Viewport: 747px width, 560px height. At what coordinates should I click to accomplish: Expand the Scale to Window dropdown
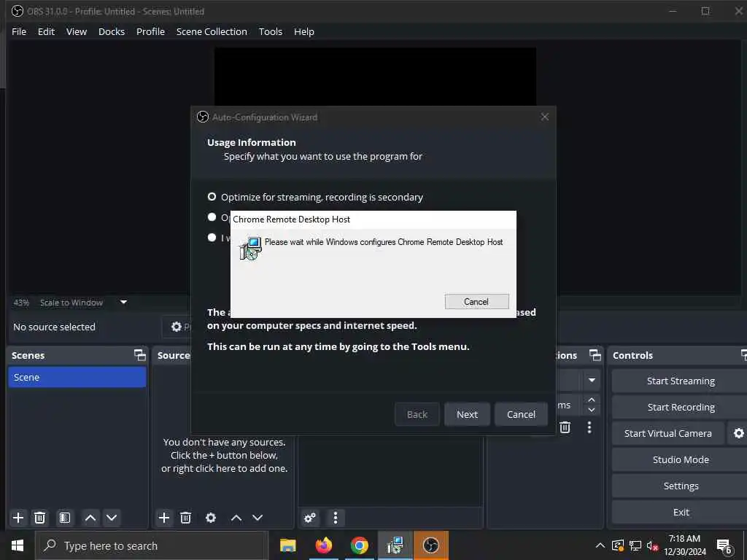[x=123, y=302]
